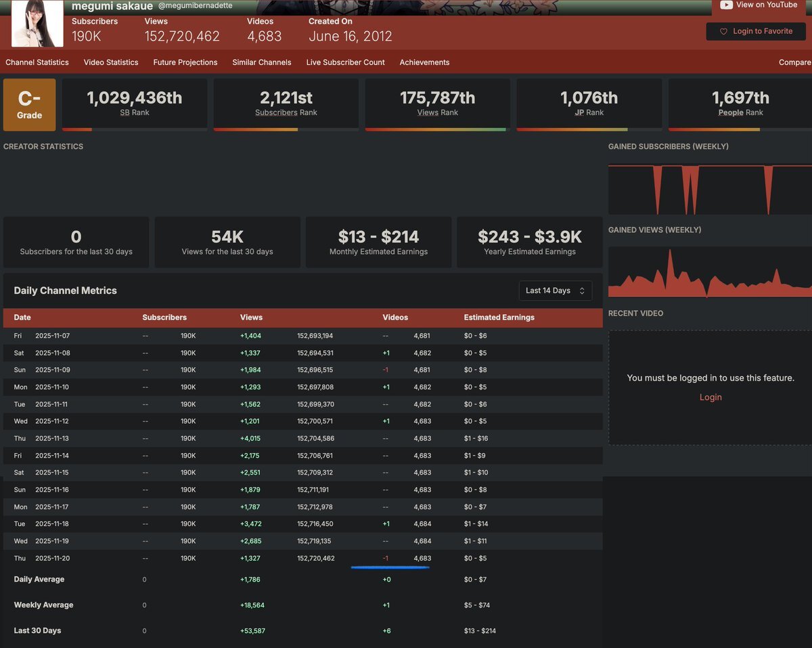Image resolution: width=812 pixels, height=648 pixels.
Task: View the Achievements tab
Action: (424, 62)
